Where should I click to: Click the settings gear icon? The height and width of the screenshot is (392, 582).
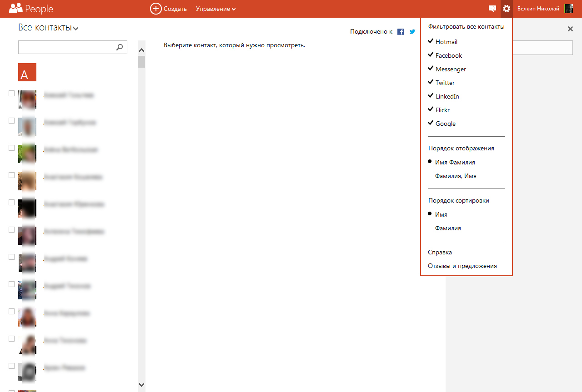click(x=507, y=9)
